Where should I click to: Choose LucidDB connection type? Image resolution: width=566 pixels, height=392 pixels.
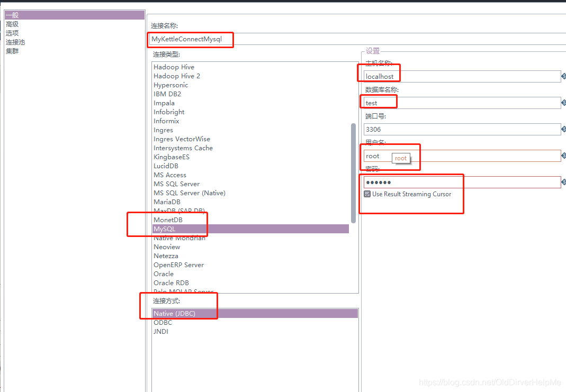click(x=166, y=166)
